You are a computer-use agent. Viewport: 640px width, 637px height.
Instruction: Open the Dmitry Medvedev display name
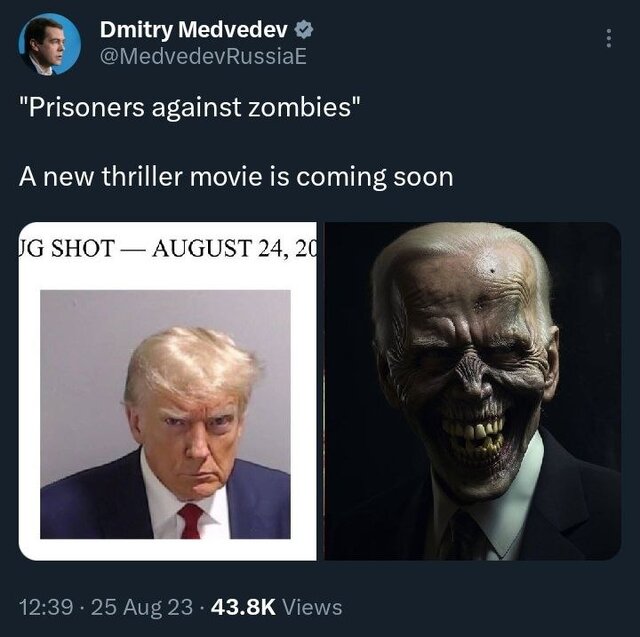[x=194, y=29]
